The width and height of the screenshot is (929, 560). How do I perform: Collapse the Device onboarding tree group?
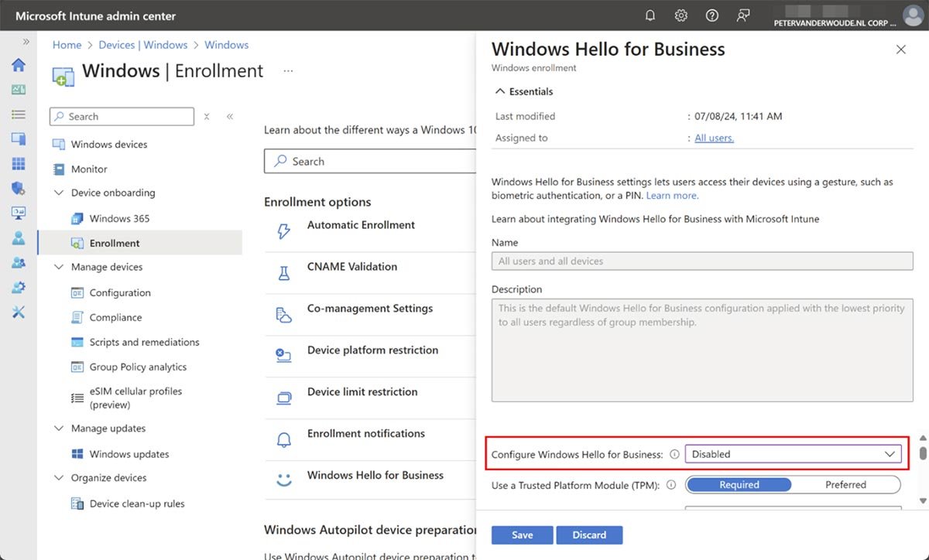(59, 193)
